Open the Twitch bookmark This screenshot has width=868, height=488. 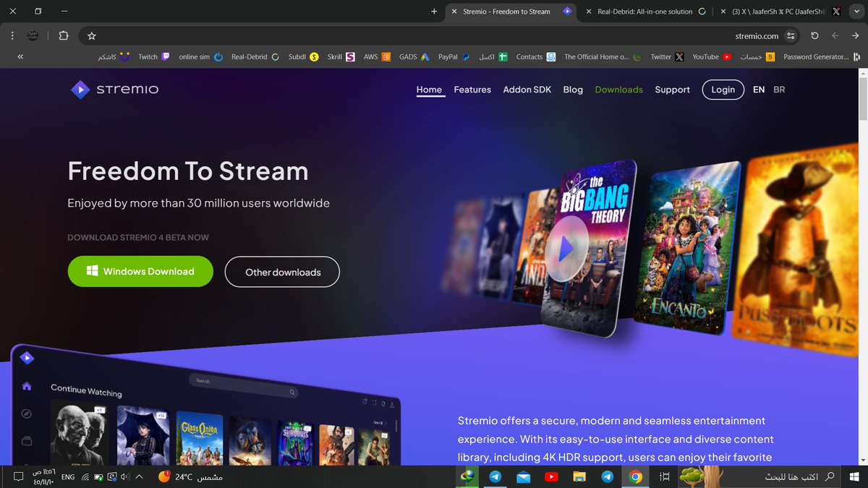click(154, 56)
